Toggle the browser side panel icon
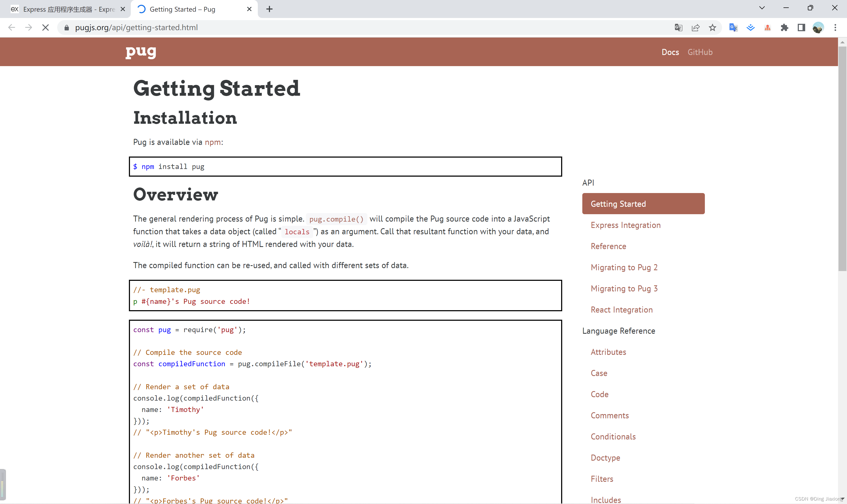This screenshot has width=847, height=504. click(x=801, y=28)
